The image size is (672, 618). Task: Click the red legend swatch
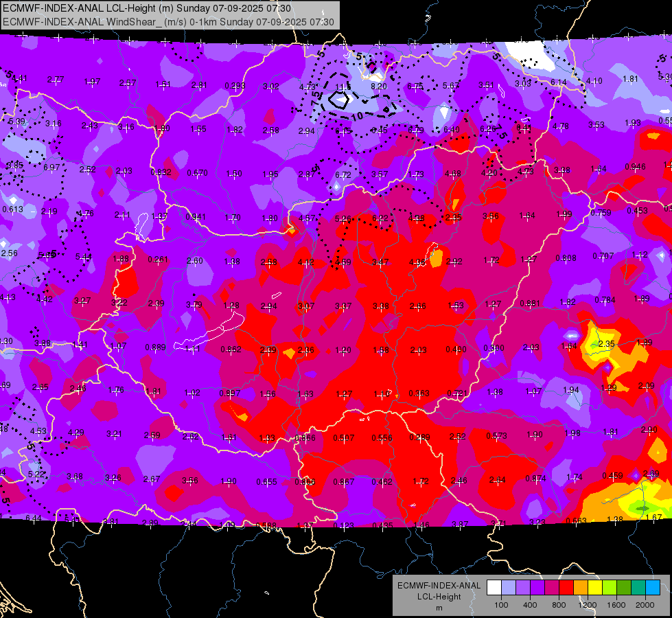click(566, 588)
